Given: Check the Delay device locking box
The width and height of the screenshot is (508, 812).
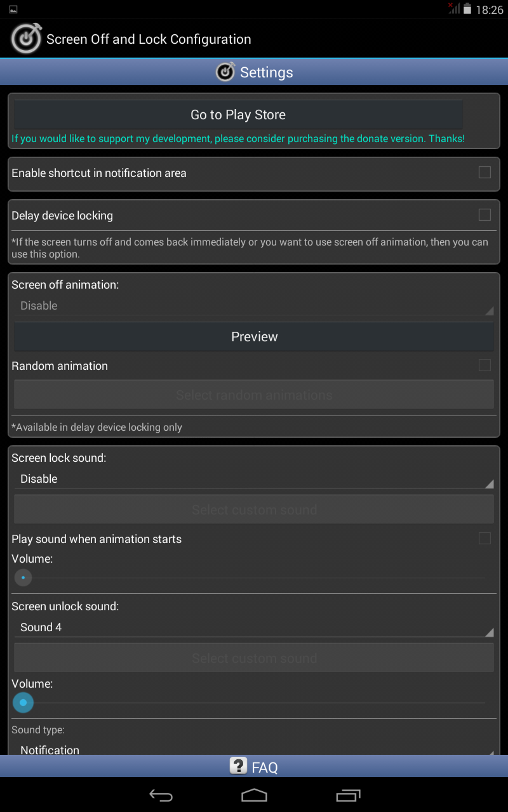Looking at the screenshot, I should coord(485,215).
